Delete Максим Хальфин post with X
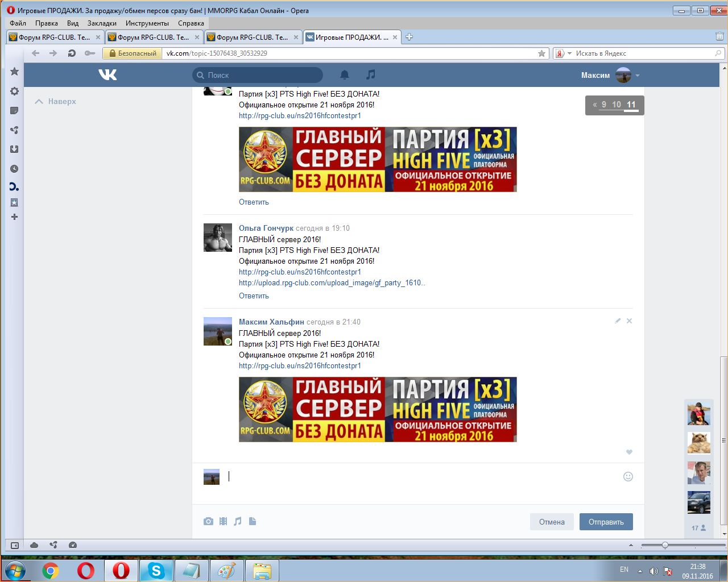The width and height of the screenshot is (728, 582). (x=629, y=321)
